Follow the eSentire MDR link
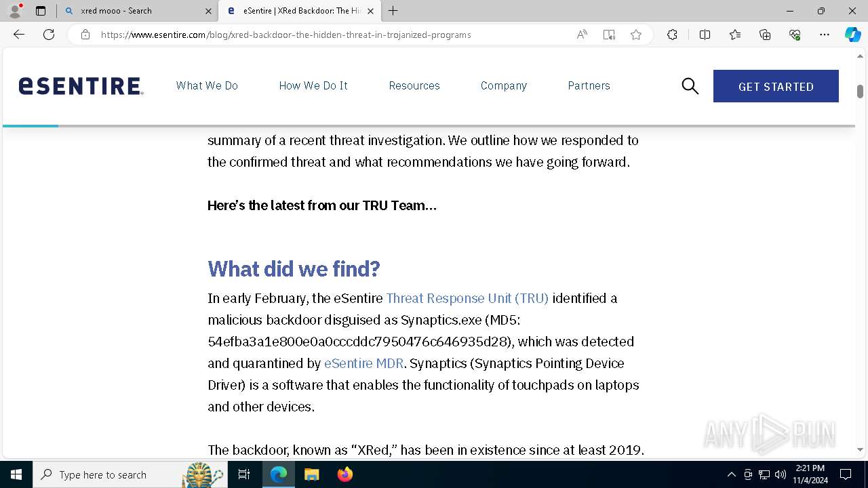 (363, 363)
